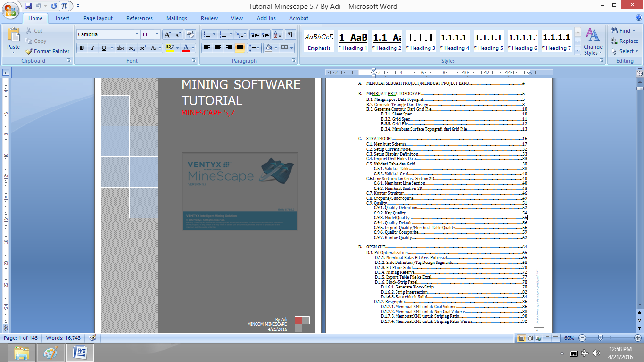Switch to Full Screen Reading view
644x362 pixels.
531,338
